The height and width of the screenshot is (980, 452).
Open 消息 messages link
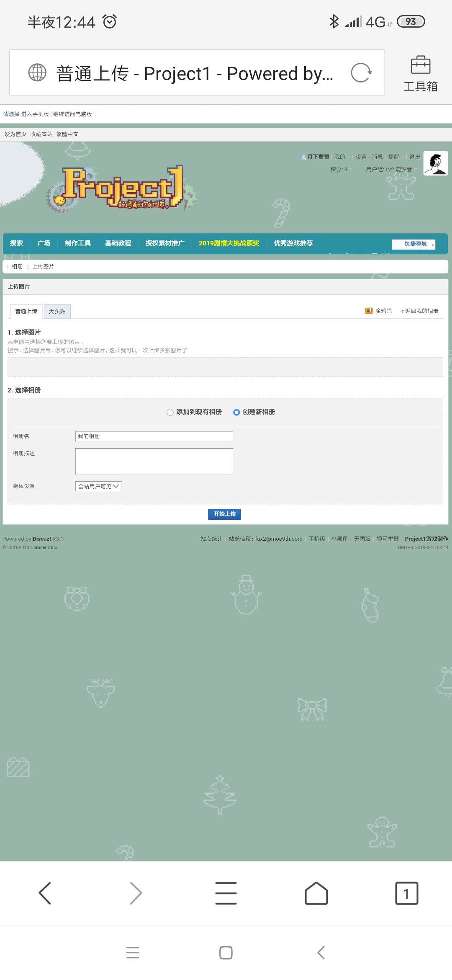378,157
